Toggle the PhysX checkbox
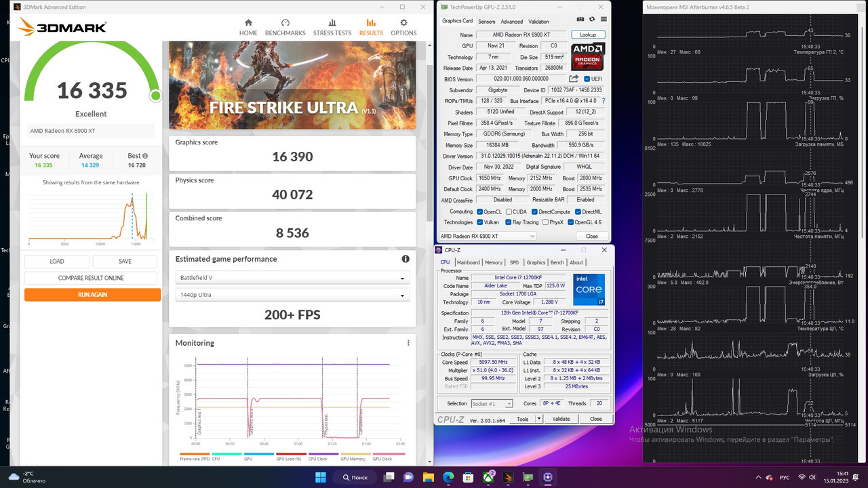The width and height of the screenshot is (868, 488). tap(545, 222)
